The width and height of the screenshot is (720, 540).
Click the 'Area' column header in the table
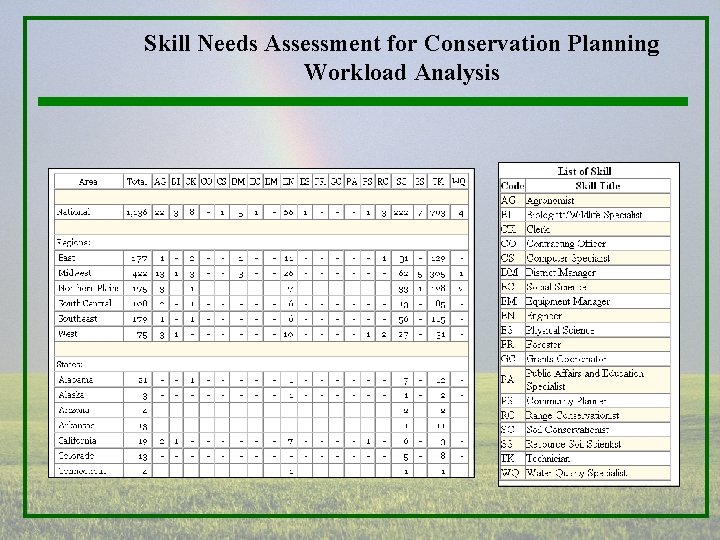click(x=88, y=182)
